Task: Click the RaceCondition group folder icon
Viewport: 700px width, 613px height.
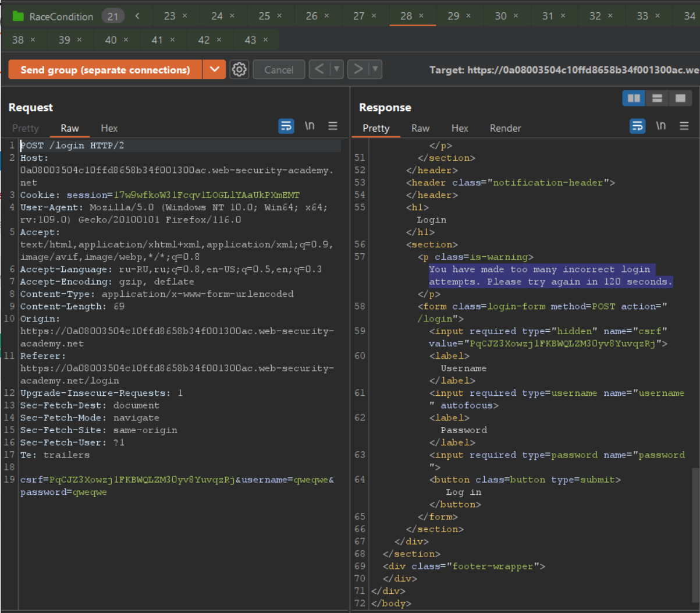Action: 18,16
